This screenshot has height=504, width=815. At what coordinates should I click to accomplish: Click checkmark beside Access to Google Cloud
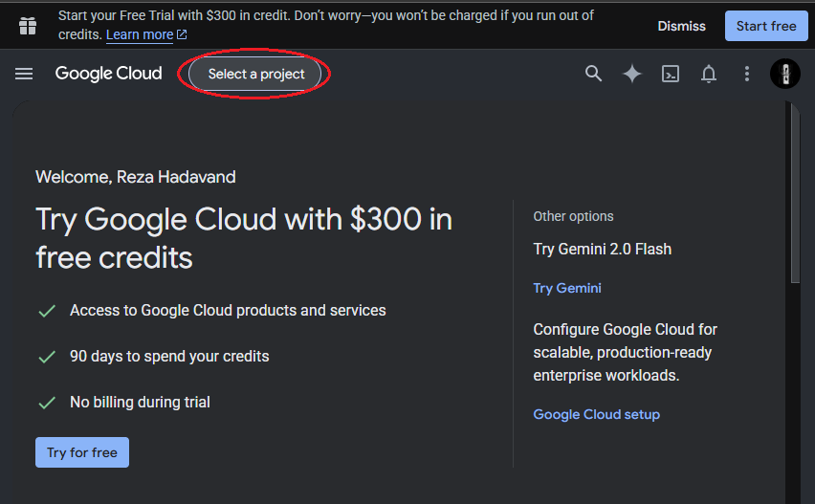click(47, 311)
